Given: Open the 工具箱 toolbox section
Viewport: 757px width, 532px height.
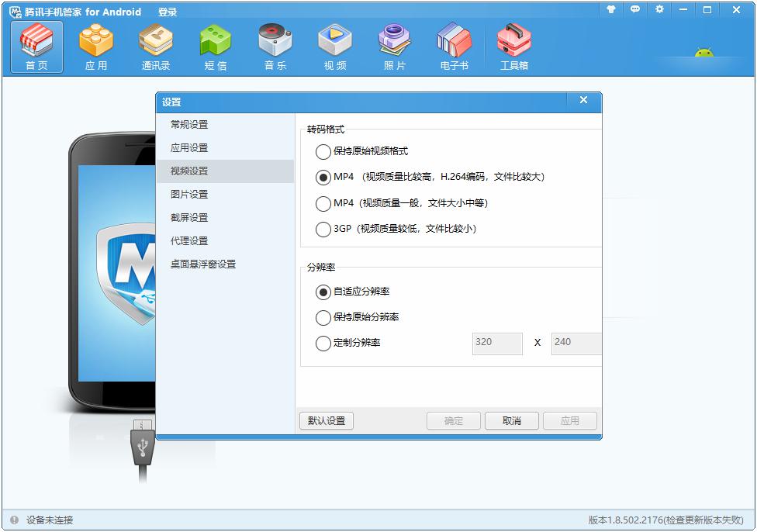Looking at the screenshot, I should pos(514,47).
